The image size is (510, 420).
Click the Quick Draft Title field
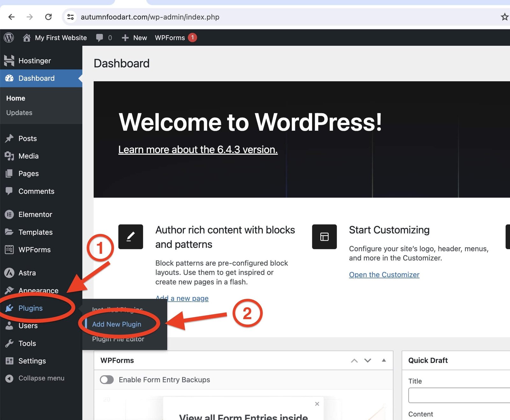click(459, 395)
